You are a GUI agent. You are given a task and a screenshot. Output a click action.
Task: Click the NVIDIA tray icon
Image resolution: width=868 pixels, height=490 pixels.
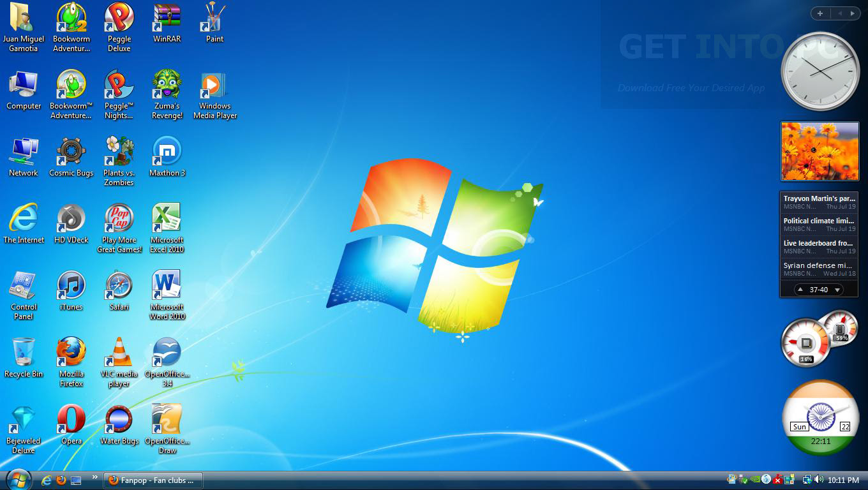click(756, 479)
